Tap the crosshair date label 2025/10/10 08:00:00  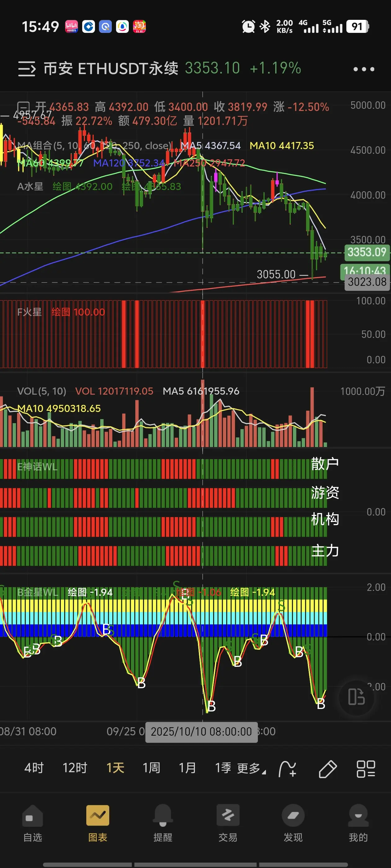click(201, 732)
